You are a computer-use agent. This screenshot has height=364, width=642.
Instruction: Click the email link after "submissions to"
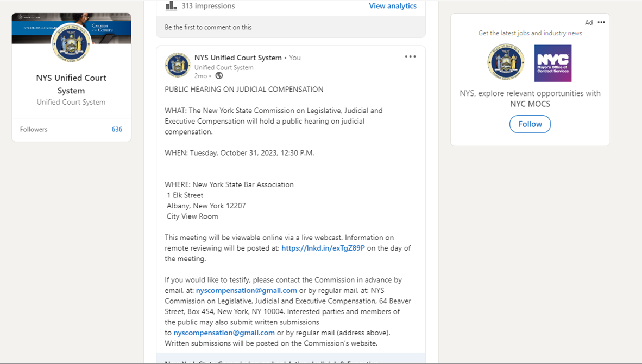[224, 333]
